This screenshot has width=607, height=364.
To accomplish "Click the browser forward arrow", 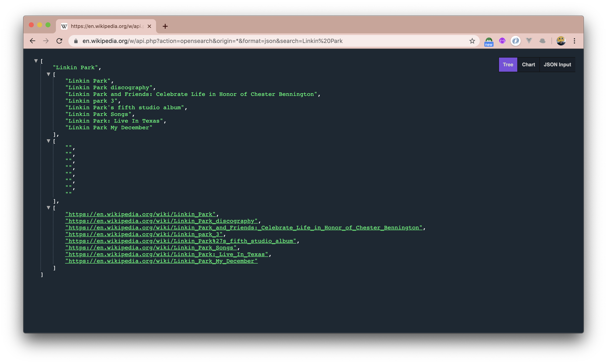I will click(46, 41).
